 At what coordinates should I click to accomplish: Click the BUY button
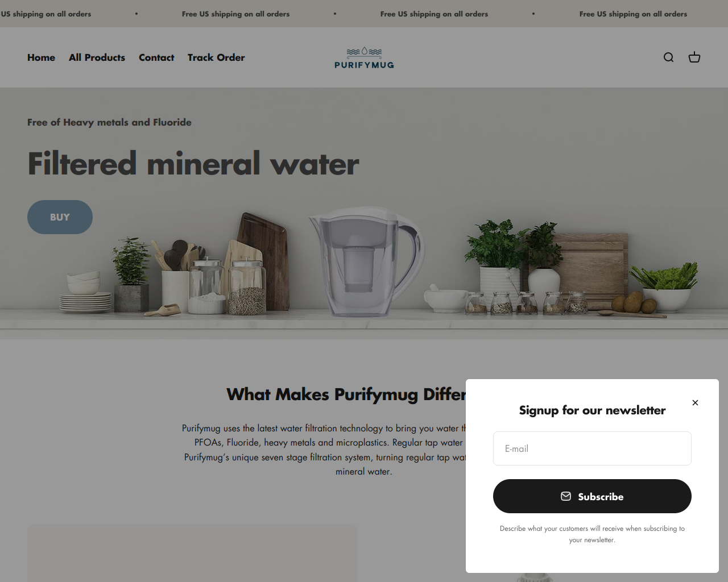60,217
